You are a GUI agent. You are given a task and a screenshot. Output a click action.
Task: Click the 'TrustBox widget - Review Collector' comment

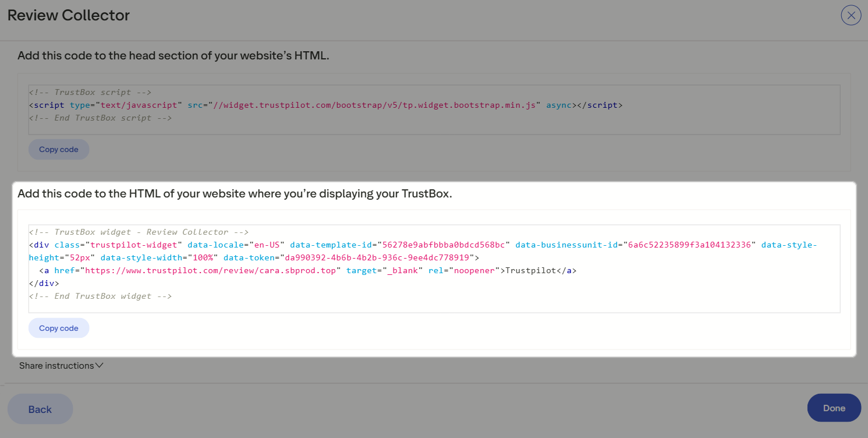139,232
